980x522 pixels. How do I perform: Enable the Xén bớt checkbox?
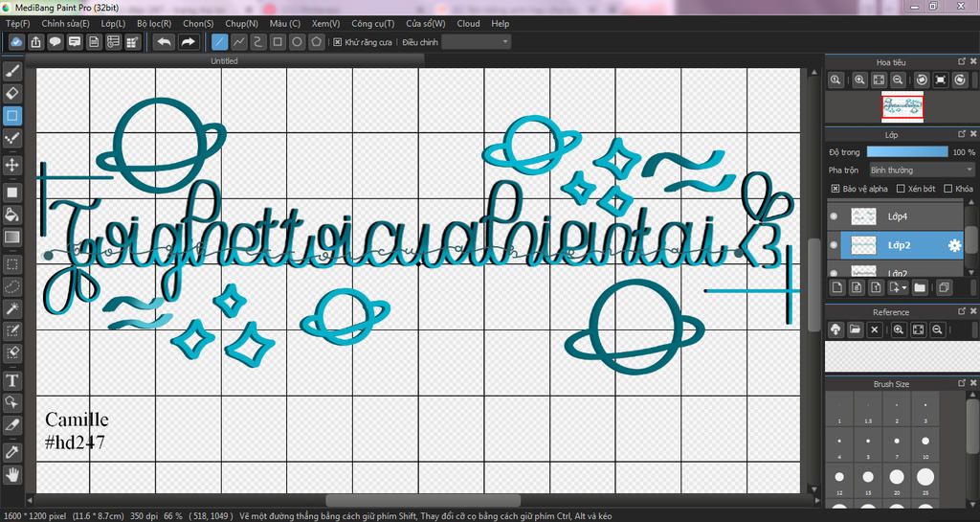(x=901, y=188)
